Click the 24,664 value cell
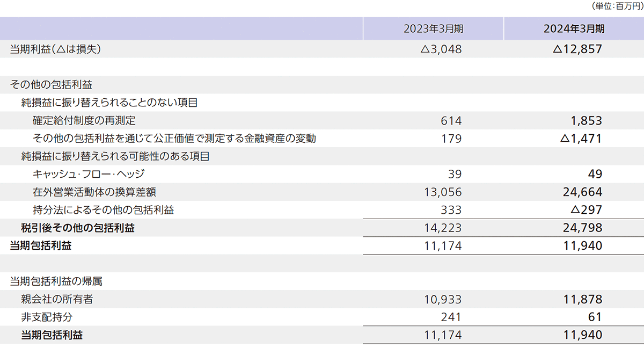 pyautogui.click(x=583, y=192)
